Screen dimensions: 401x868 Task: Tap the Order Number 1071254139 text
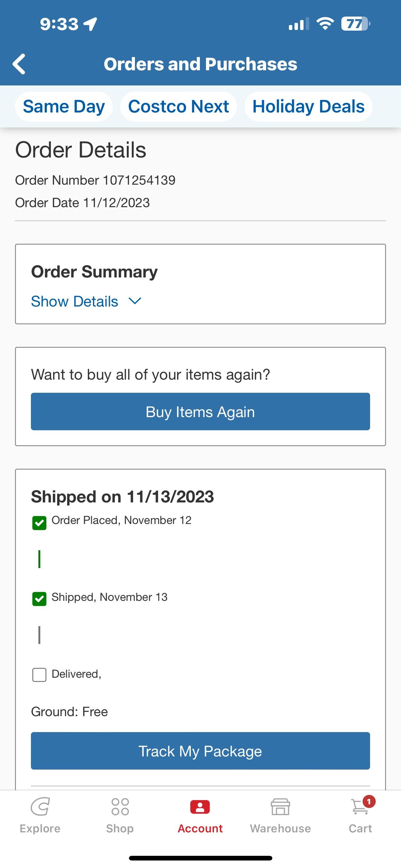click(x=95, y=180)
